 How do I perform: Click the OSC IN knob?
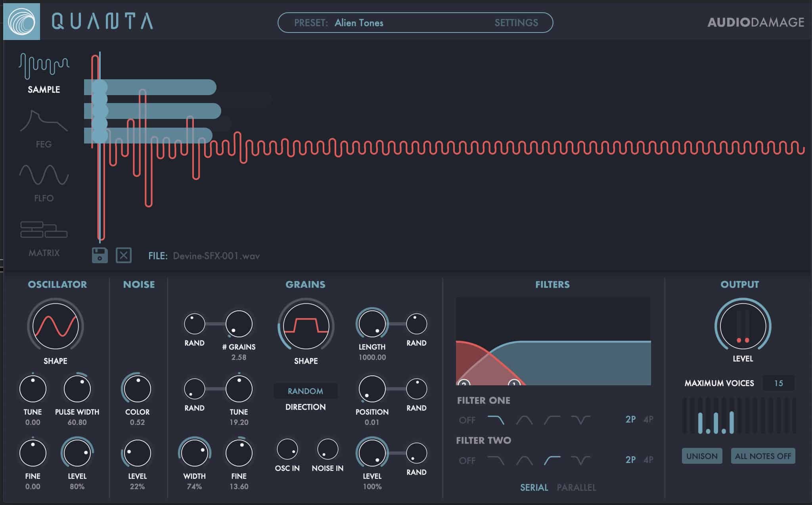[287, 449]
